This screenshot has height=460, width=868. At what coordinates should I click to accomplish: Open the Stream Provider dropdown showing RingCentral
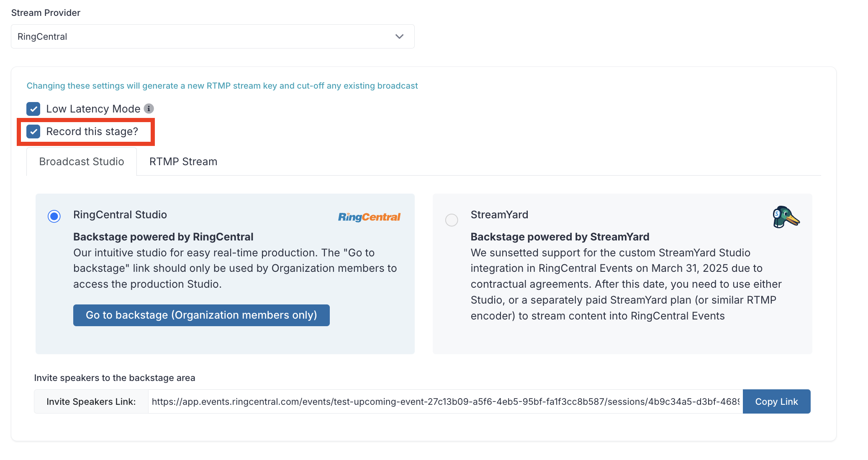click(x=213, y=36)
